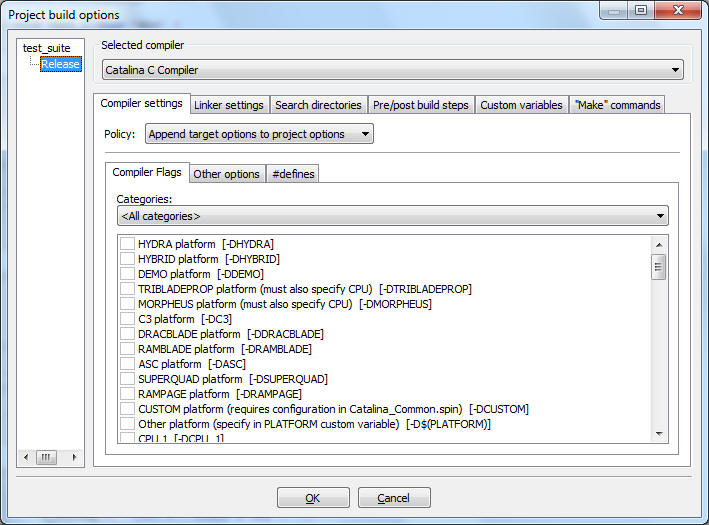The height and width of the screenshot is (525, 709).
Task: Tick the RAMBLADE platform checkbox
Action: pos(127,349)
